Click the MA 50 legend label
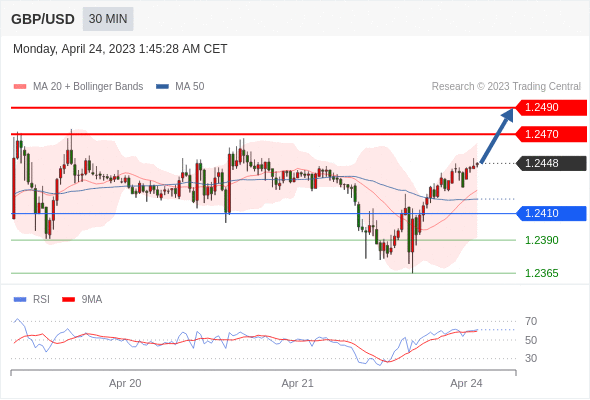590x400 pixels. [190, 87]
